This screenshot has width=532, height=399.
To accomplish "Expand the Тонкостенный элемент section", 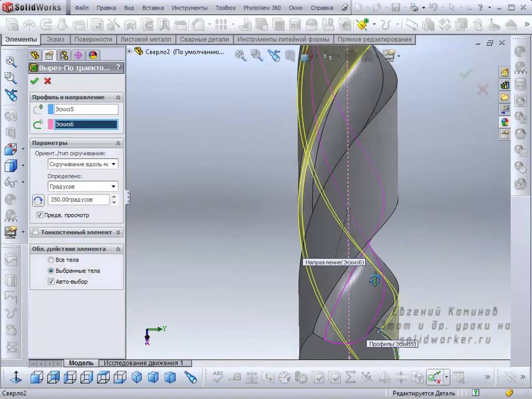I will (x=118, y=232).
